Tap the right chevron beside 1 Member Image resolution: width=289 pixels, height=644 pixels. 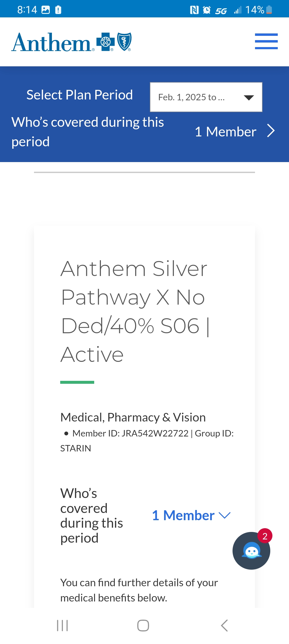pos(271,131)
